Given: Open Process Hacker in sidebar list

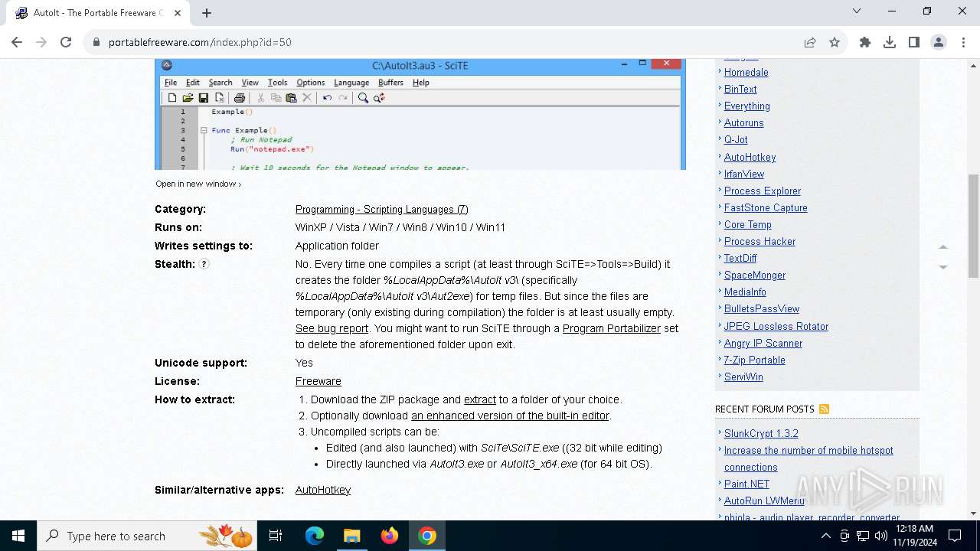Looking at the screenshot, I should (x=759, y=241).
